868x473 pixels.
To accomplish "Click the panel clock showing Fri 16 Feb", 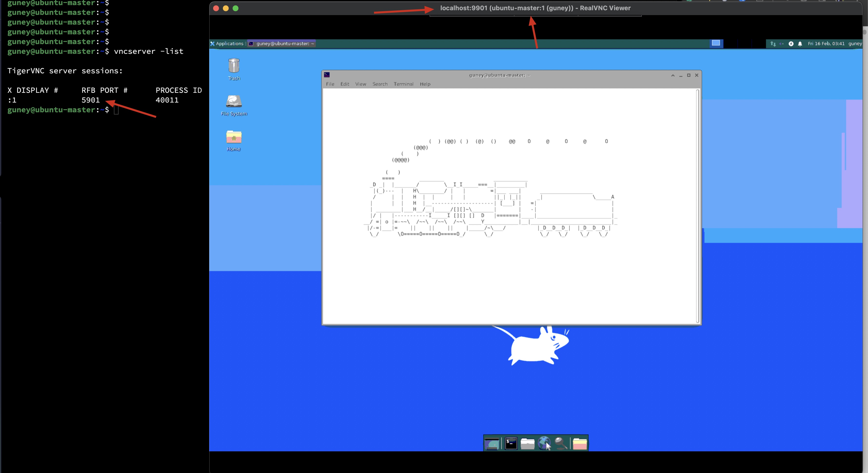I will (x=826, y=43).
